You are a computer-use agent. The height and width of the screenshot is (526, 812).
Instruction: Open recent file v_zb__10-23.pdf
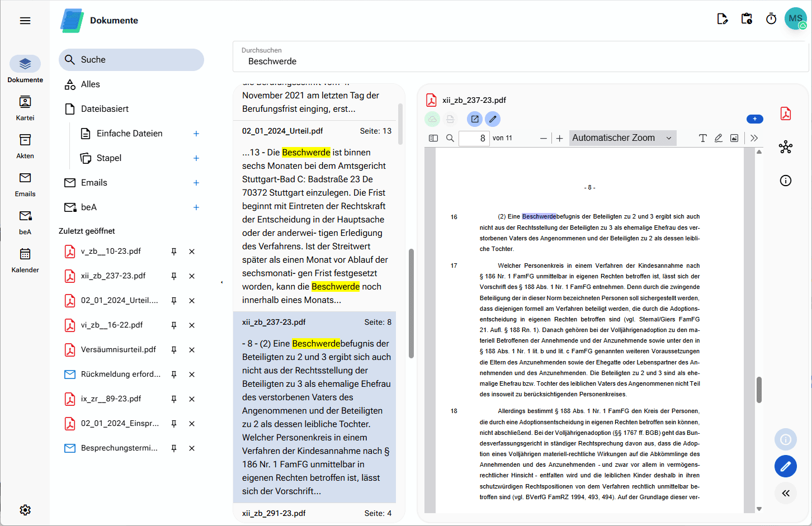[111, 252]
